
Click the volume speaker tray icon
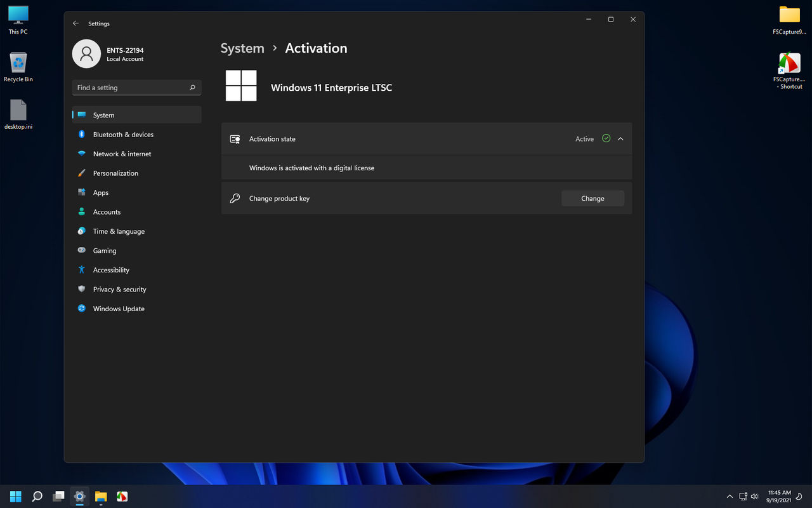754,496
